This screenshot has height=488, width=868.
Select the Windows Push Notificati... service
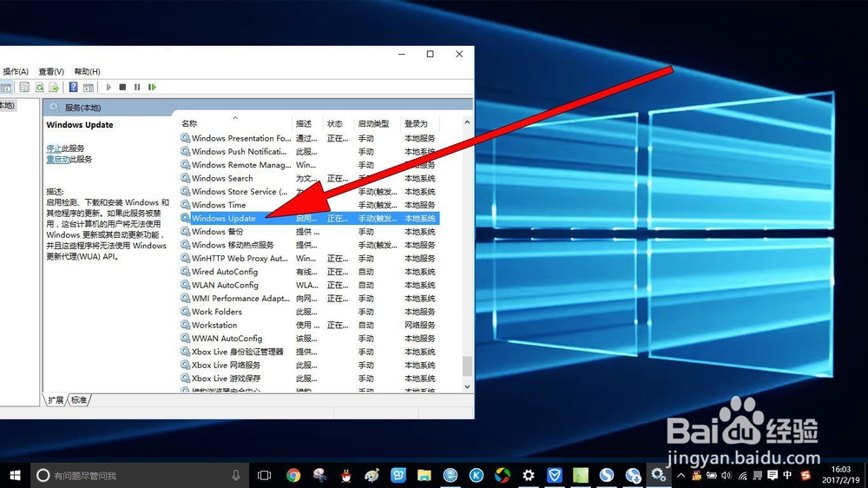[240, 152]
